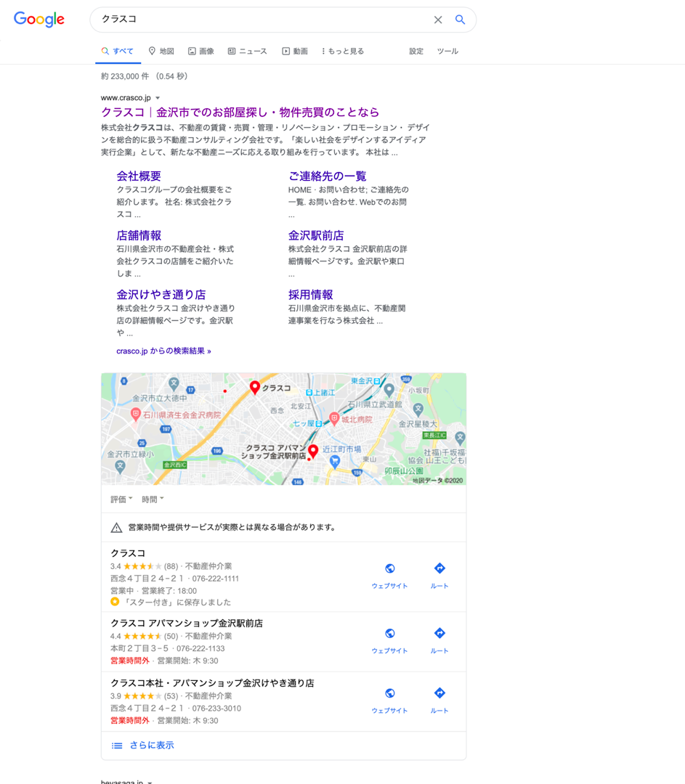The width and height of the screenshot is (685, 784).
Task: Click the 金沢星稜大 school marker on map
Action: (418, 410)
